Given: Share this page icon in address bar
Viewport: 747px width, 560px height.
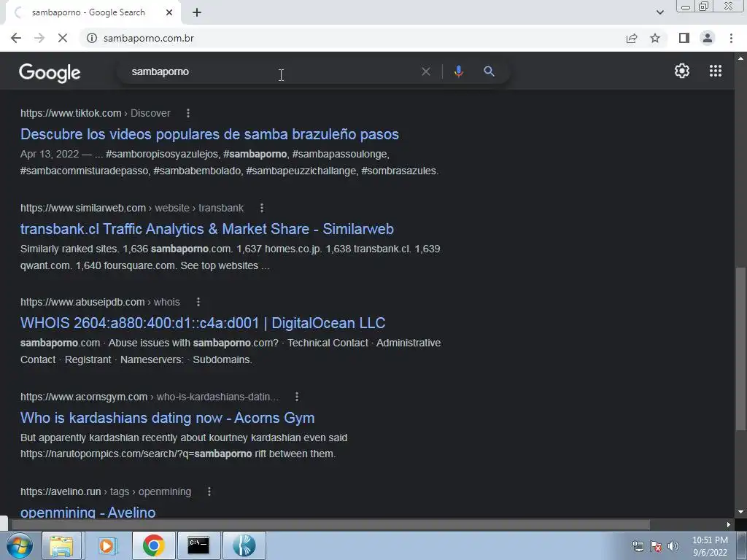Looking at the screenshot, I should (632, 38).
